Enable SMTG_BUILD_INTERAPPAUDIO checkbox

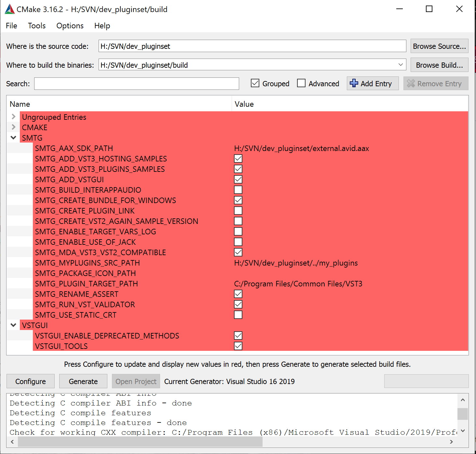pos(238,190)
